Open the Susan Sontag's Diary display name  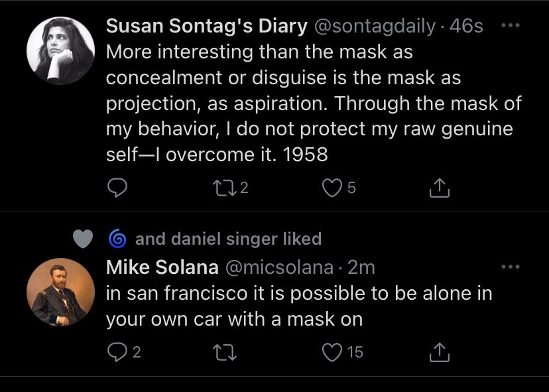[x=206, y=27]
